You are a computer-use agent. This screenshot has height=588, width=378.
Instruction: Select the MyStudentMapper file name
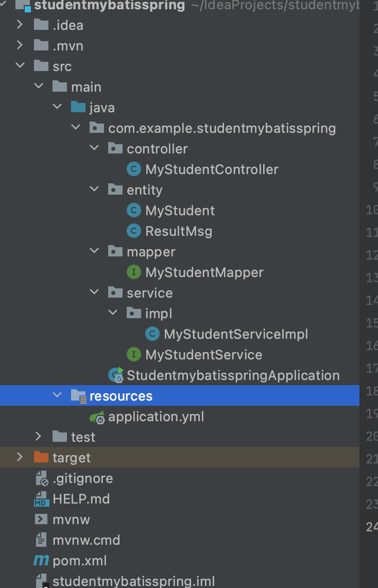click(x=204, y=272)
